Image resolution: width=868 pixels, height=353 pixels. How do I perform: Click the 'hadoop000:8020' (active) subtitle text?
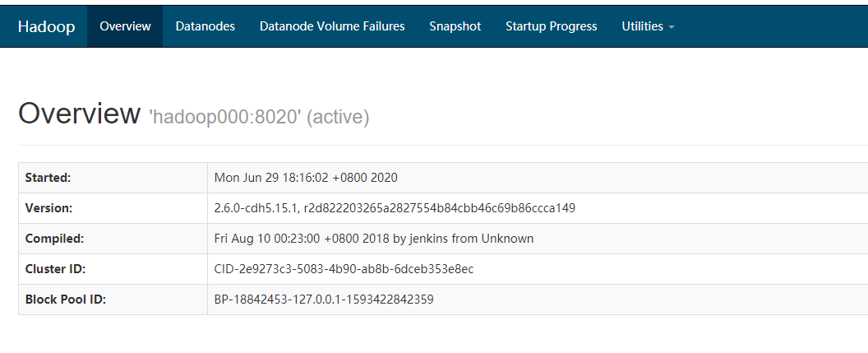coord(259,118)
